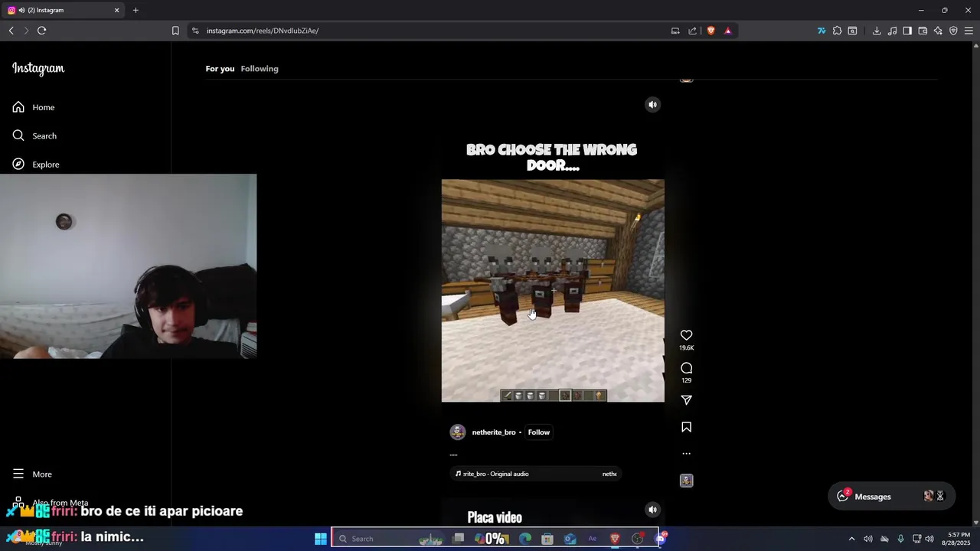Open the install app icon in address bar
Screen dimensions: 980x551
coord(675,31)
